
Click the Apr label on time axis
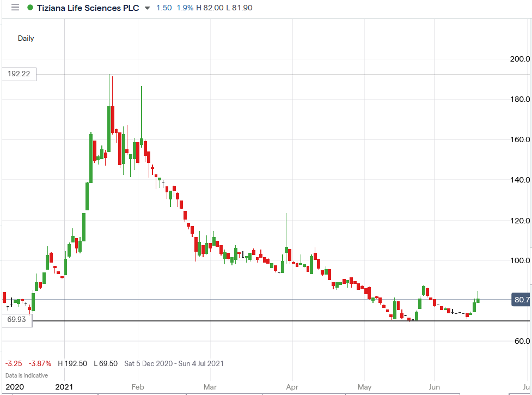pyautogui.click(x=292, y=387)
